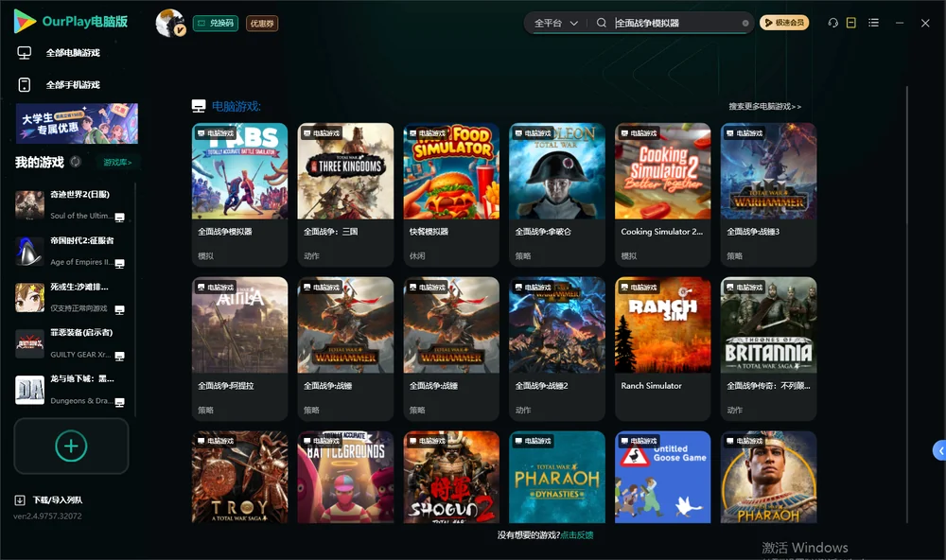Viewport: 946px width, 560px height.
Task: Open the 全面战争模拟器 TABS game card
Action: click(x=239, y=194)
